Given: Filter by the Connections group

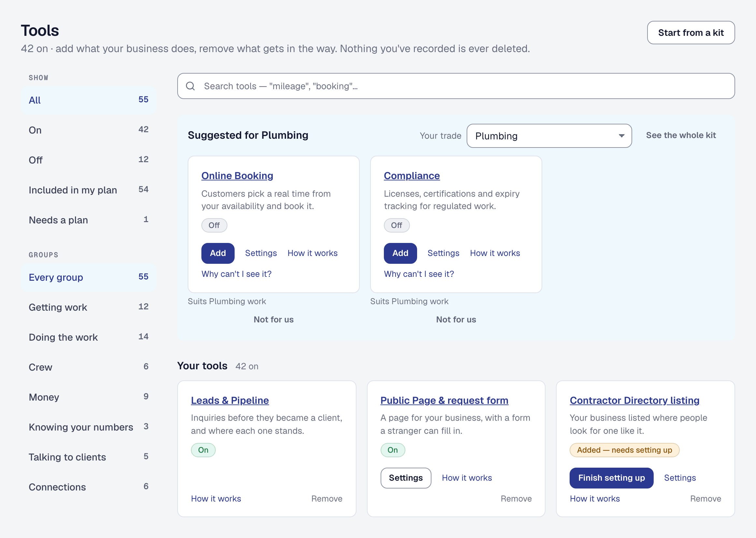Looking at the screenshot, I should (x=89, y=487).
